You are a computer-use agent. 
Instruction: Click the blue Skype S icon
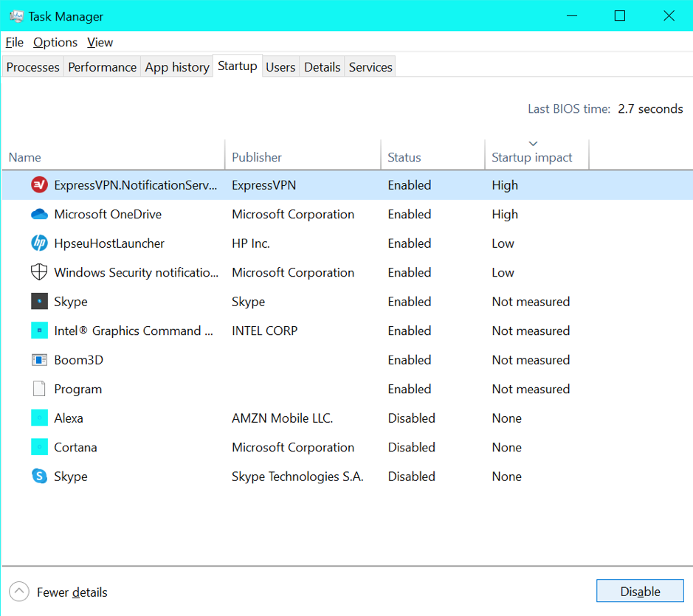tap(39, 477)
